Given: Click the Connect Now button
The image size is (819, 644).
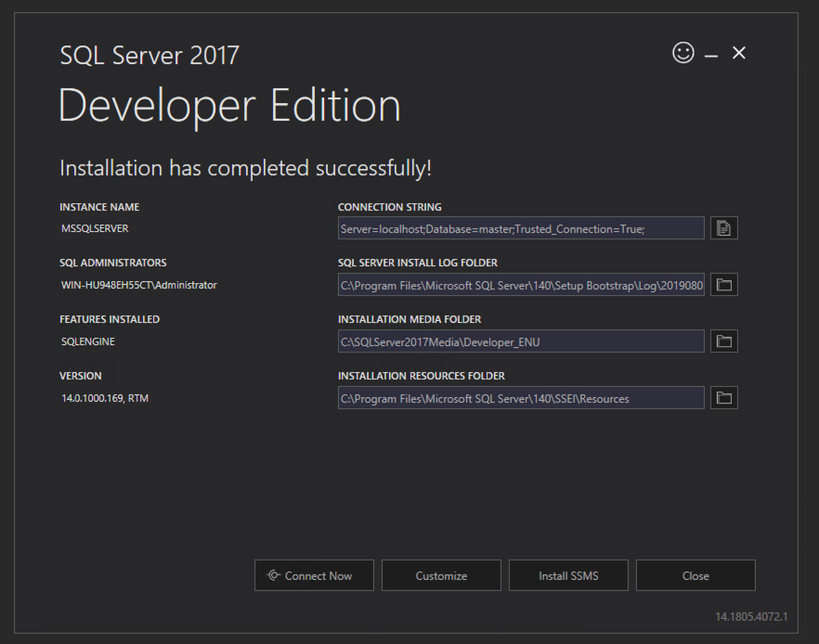Looking at the screenshot, I should tap(314, 575).
